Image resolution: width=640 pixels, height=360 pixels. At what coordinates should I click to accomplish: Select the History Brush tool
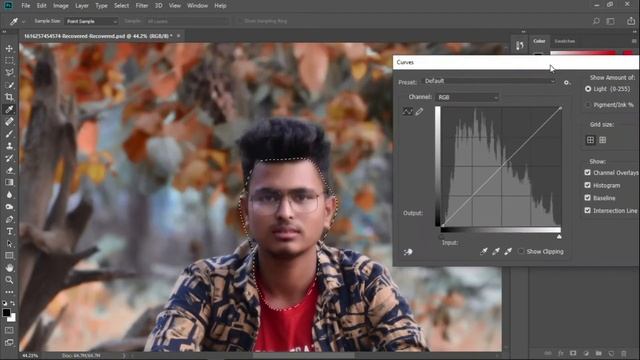point(9,158)
